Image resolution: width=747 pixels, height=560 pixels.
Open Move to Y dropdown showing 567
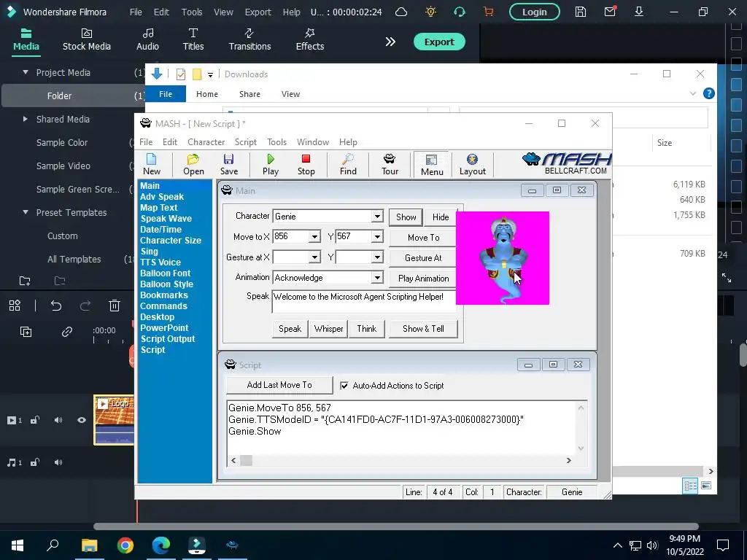[x=377, y=237]
